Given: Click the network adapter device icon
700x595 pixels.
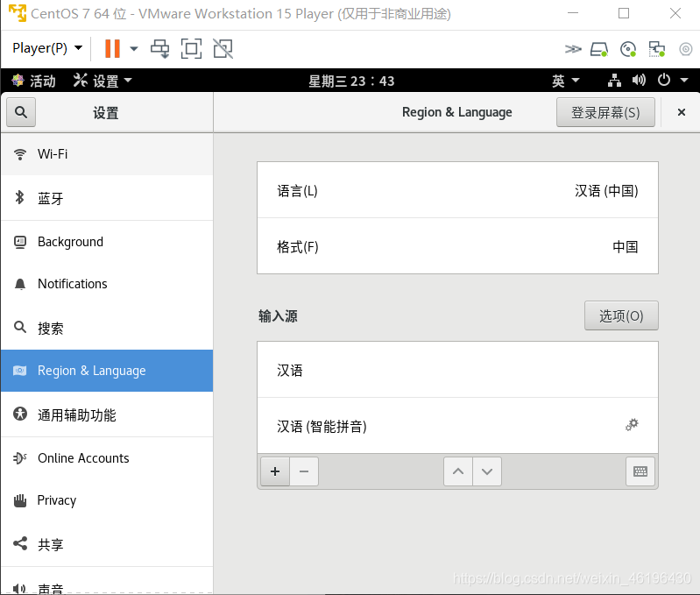Looking at the screenshot, I should pyautogui.click(x=657, y=49).
